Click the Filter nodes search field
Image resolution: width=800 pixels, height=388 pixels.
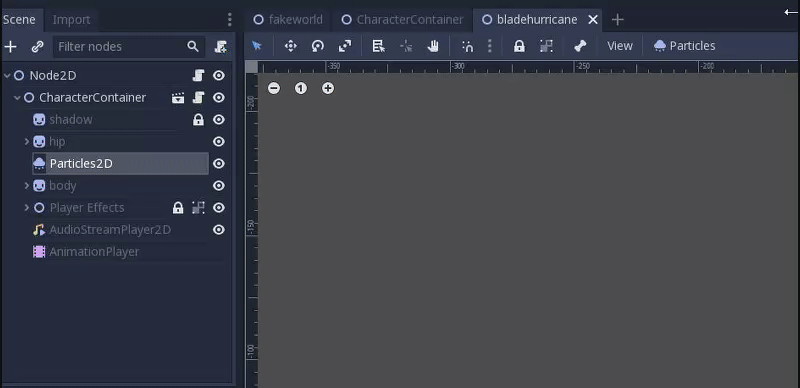coord(129,46)
